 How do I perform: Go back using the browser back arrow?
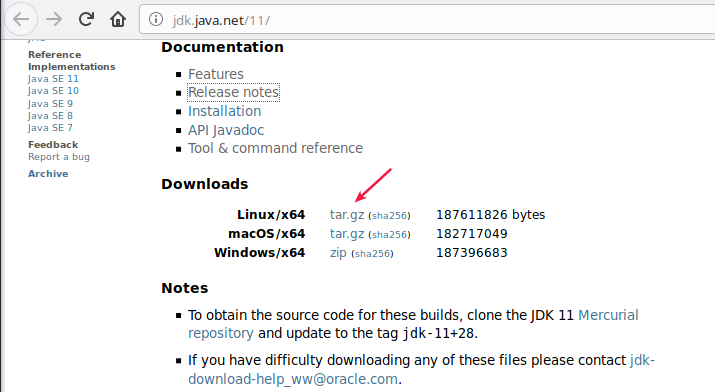pos(21,19)
